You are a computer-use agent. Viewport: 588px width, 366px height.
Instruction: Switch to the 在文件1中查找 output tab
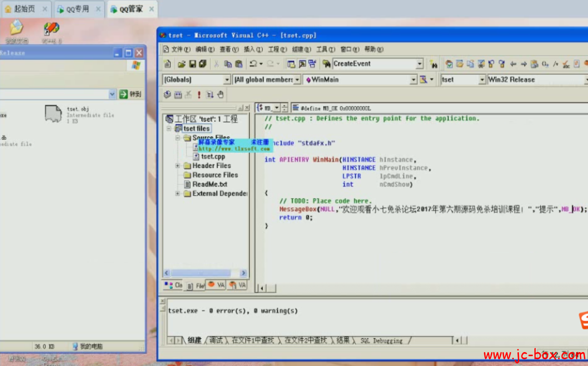[253, 341]
